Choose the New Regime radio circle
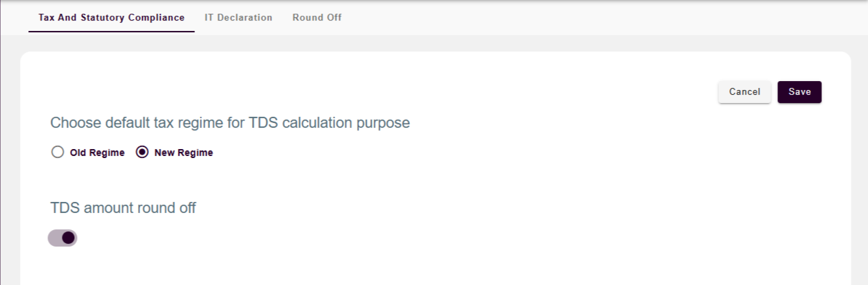This screenshot has width=868, height=285. (x=142, y=152)
